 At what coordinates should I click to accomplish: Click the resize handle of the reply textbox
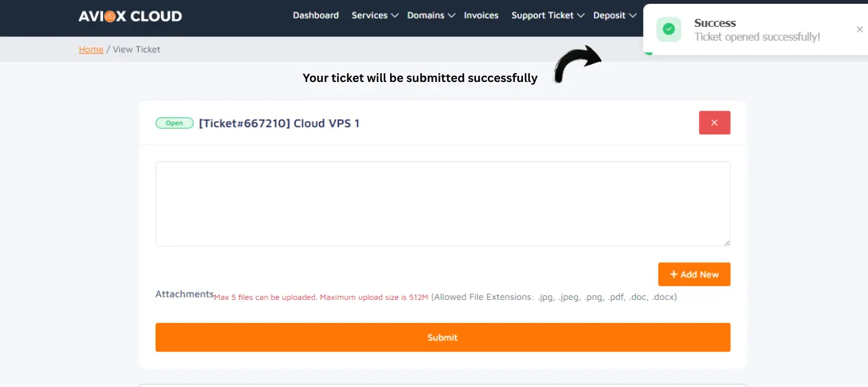coord(726,242)
